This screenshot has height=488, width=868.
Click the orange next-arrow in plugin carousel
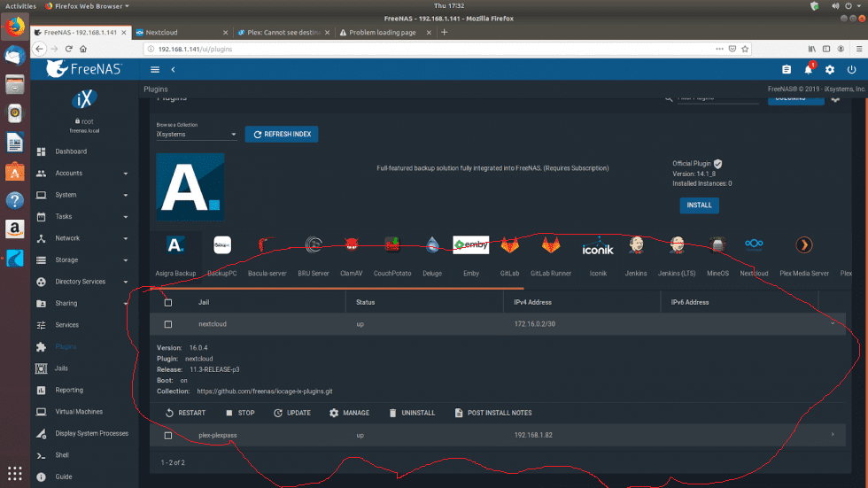(x=804, y=244)
